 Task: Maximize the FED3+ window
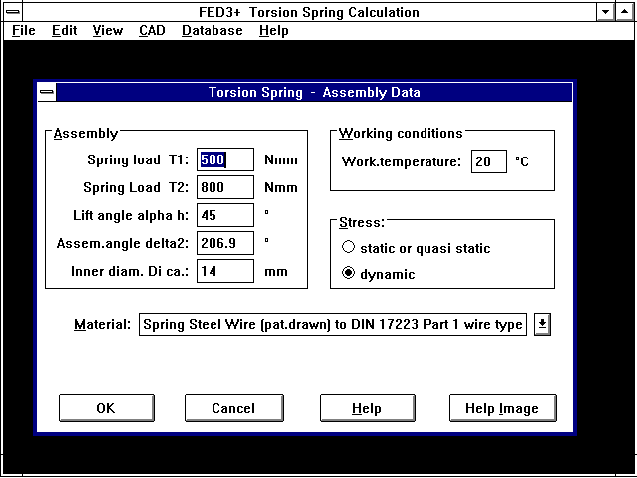pyautogui.click(x=626, y=12)
